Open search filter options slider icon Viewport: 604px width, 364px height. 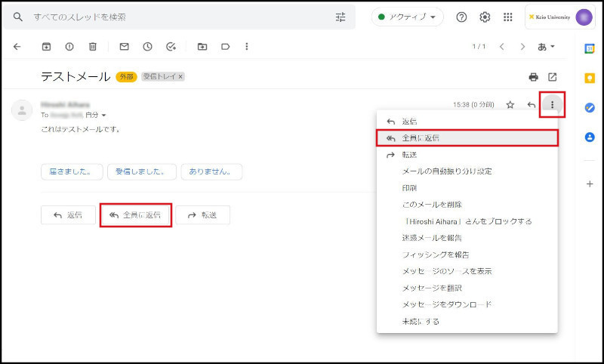click(341, 17)
